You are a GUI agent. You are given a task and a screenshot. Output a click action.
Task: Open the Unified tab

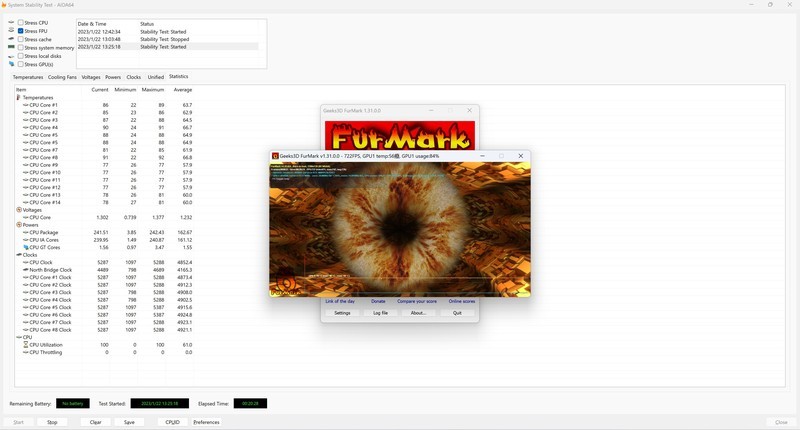pyautogui.click(x=156, y=77)
